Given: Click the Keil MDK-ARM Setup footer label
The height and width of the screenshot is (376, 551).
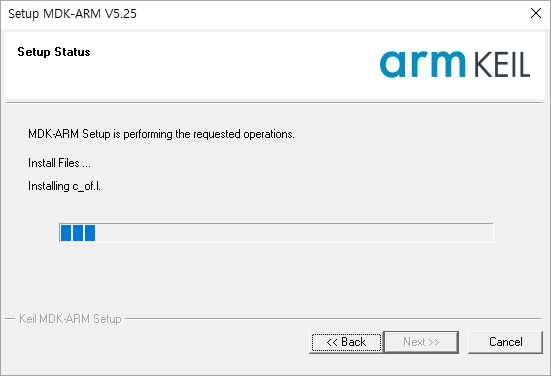Looking at the screenshot, I should [70, 319].
